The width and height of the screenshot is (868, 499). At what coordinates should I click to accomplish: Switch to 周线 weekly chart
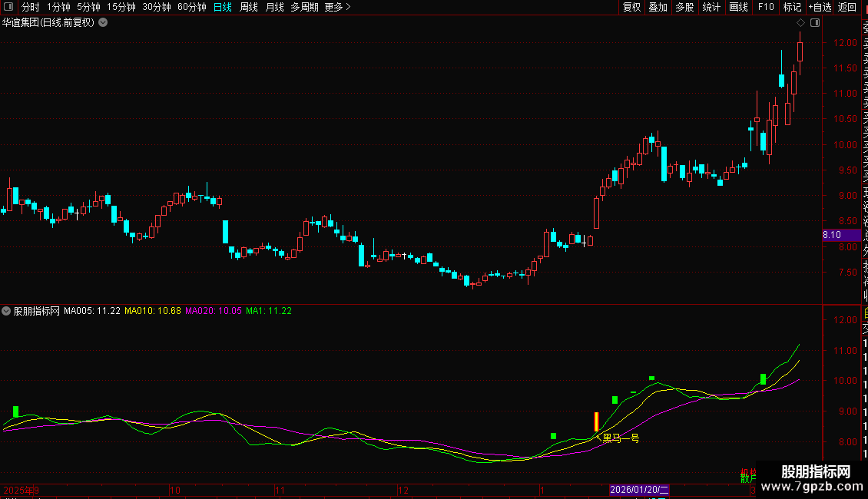249,7
